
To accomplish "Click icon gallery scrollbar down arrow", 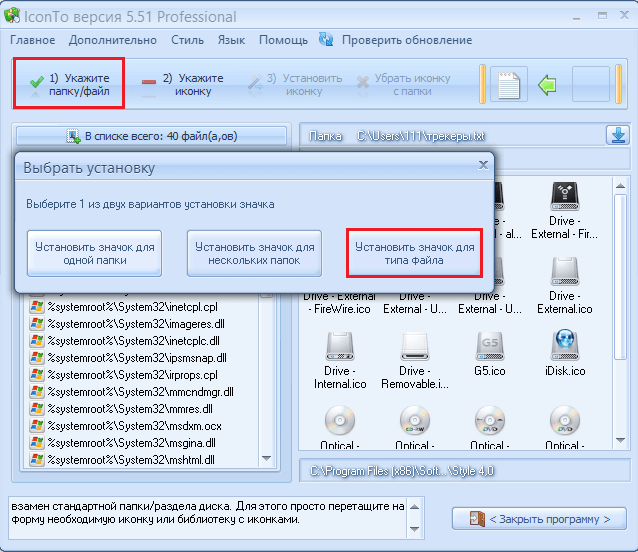I will tap(620, 440).
